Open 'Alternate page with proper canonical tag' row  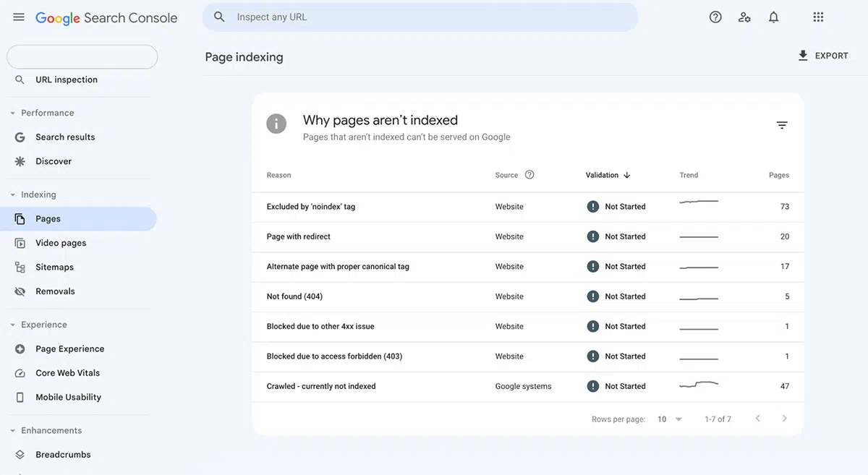(x=527, y=267)
